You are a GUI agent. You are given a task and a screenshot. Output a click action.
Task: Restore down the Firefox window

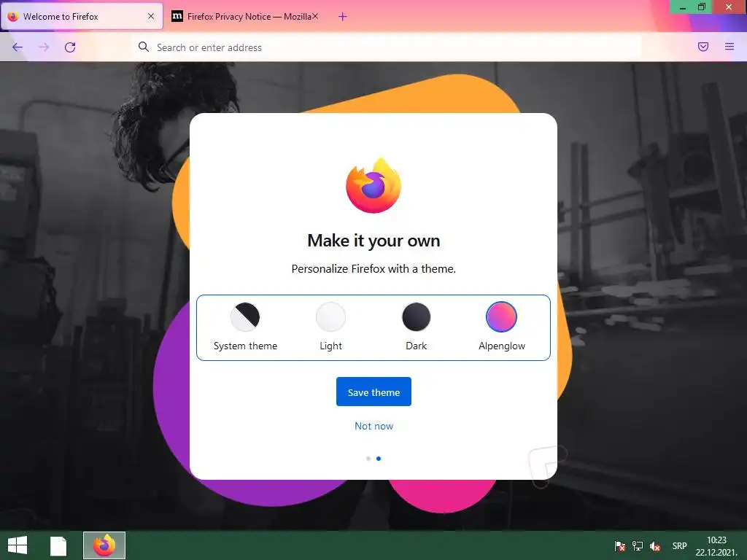point(702,7)
